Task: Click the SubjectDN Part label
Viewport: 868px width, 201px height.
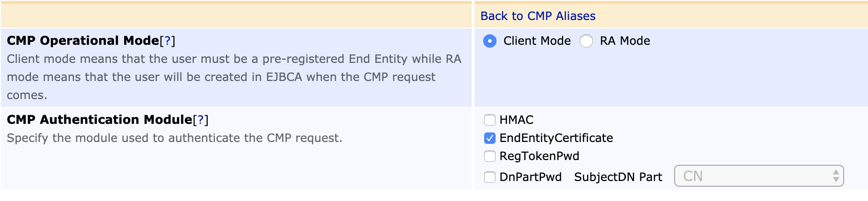Action: (x=618, y=177)
